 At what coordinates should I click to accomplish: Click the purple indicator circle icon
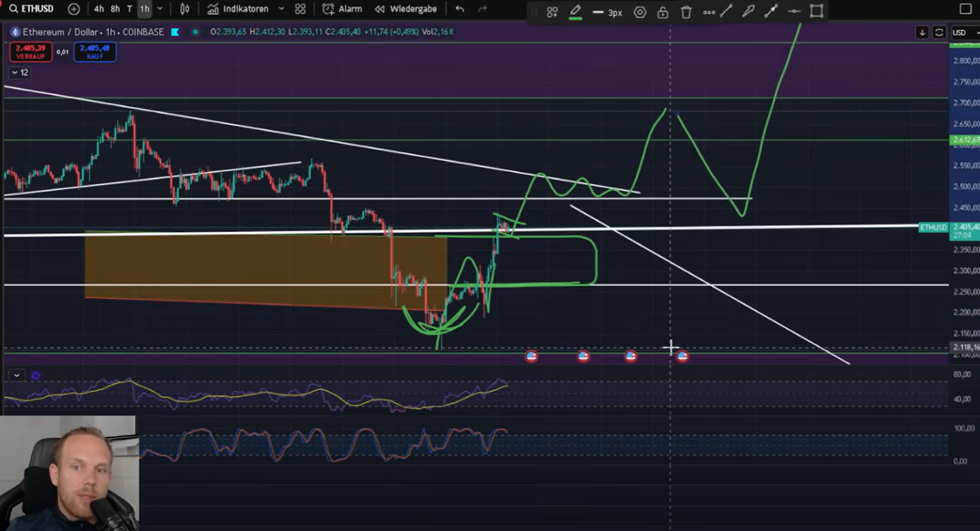[x=36, y=375]
